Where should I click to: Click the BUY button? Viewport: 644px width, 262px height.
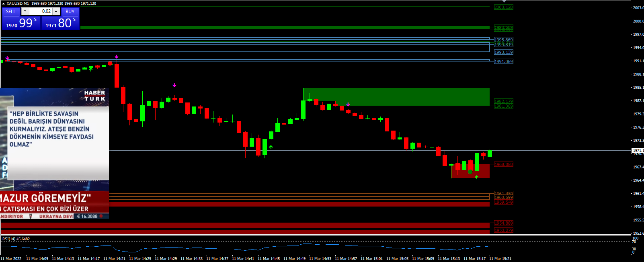(x=70, y=11)
